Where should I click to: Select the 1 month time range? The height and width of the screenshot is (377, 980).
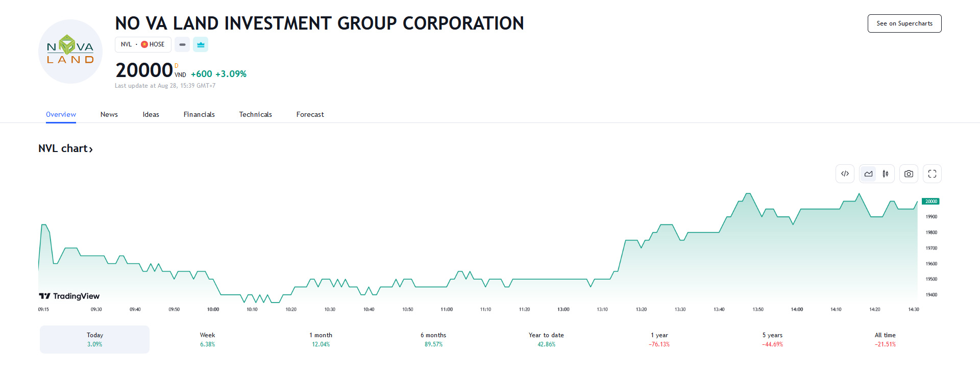click(x=321, y=339)
